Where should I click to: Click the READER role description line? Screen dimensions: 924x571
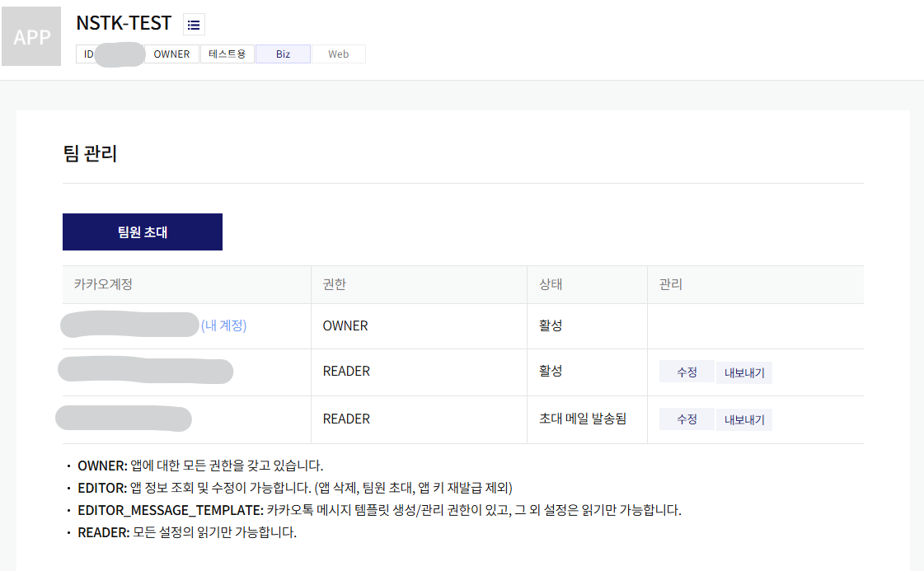coord(187,533)
